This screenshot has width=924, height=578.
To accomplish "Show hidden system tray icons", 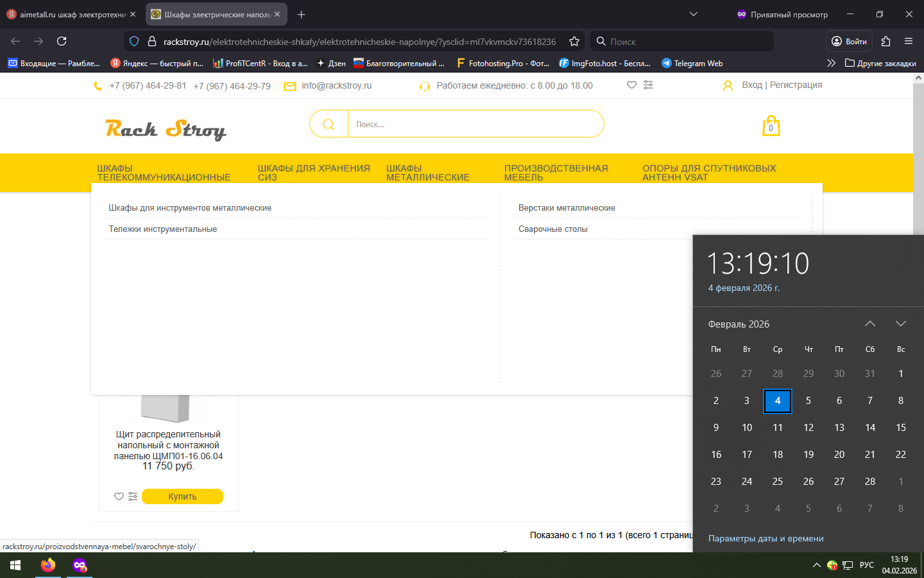I will pos(816,565).
